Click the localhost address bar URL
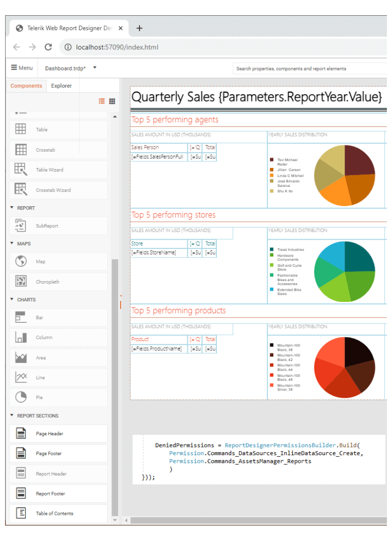Image resolution: width=392 pixels, height=556 pixels. click(117, 47)
